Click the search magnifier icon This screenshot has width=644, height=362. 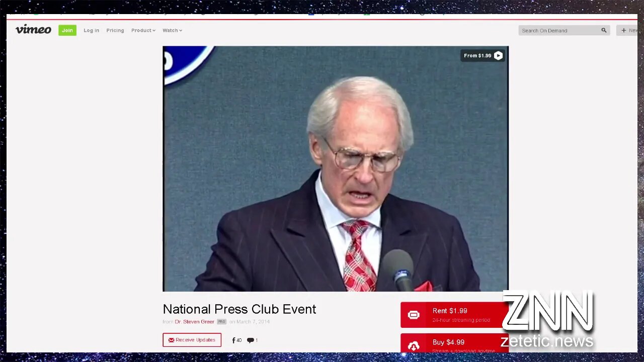pos(604,30)
